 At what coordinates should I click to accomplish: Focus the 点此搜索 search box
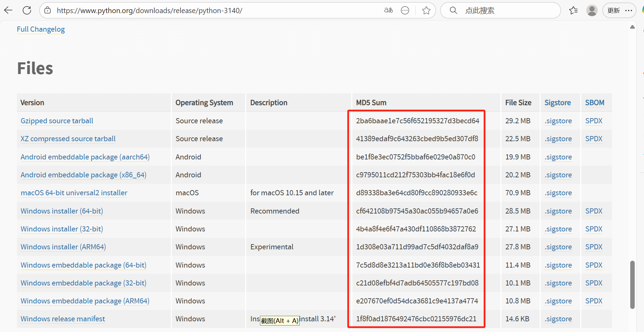[500, 10]
